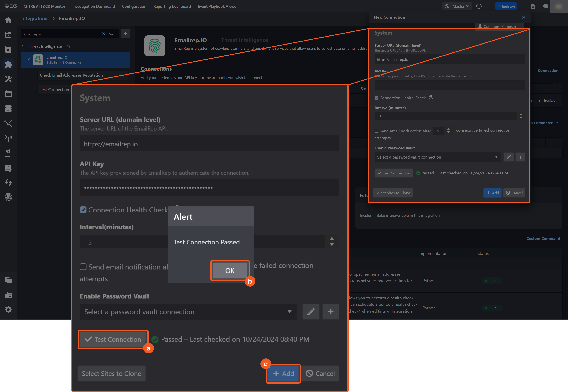Open the Event Playbook Viewer
568x392 pixels.
pos(218,6)
